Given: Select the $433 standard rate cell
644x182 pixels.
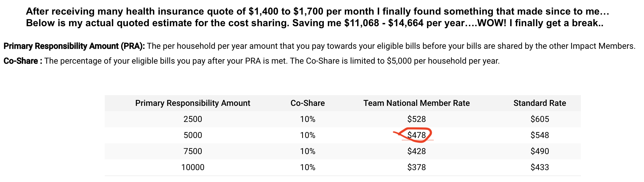Looking at the screenshot, I should point(540,167).
